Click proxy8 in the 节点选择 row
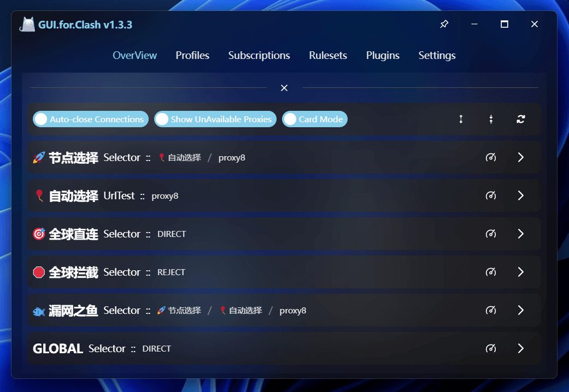The height and width of the screenshot is (392, 569). point(232,158)
